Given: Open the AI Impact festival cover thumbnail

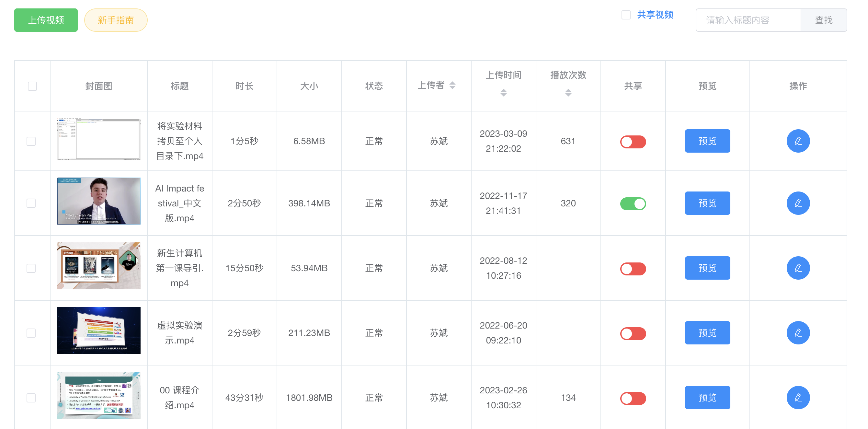Looking at the screenshot, I should point(98,201).
